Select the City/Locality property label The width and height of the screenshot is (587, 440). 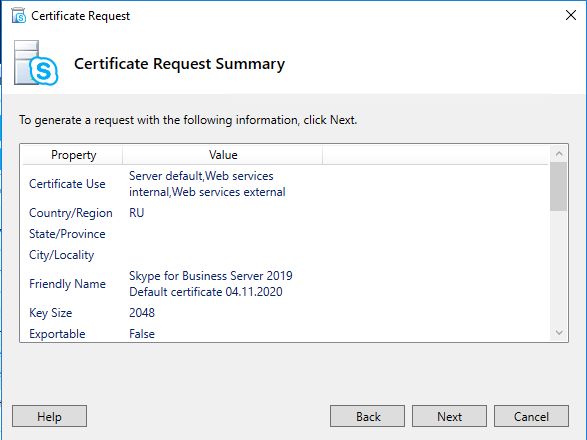[62, 255]
